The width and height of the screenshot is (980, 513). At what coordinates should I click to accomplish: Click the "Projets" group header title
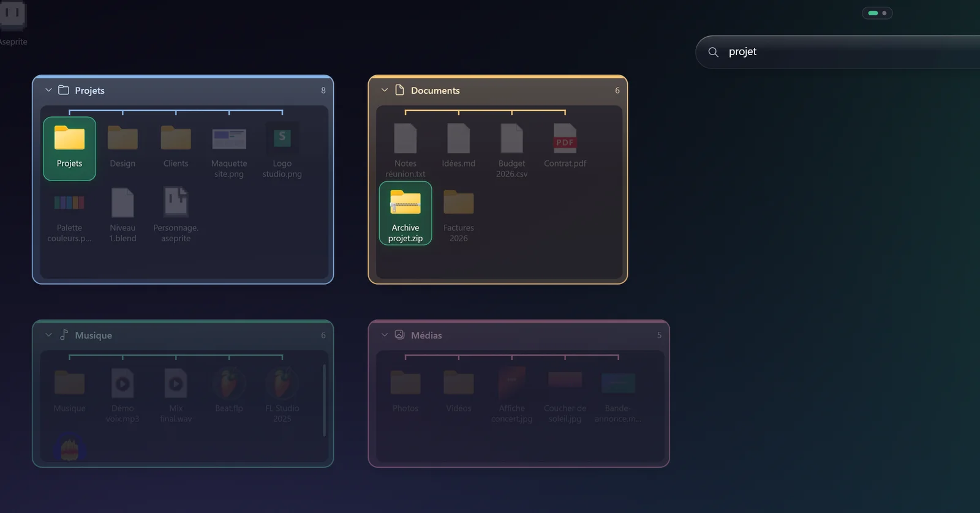click(x=90, y=91)
